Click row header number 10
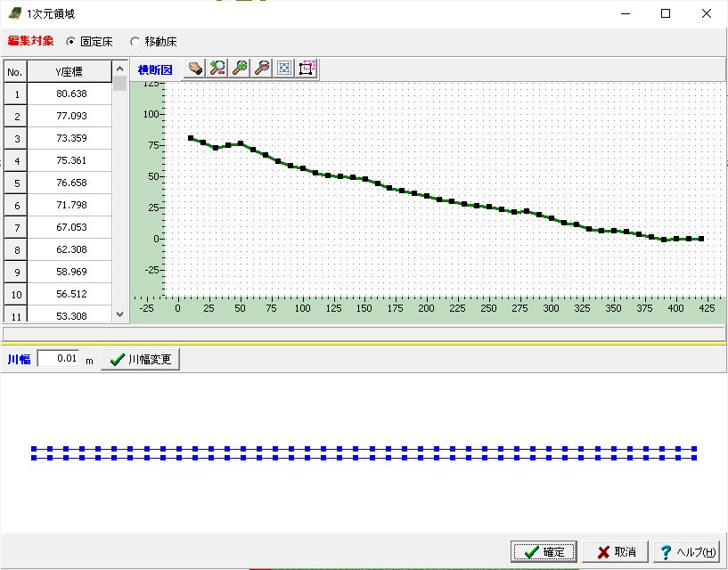The height and width of the screenshot is (570, 728). click(15, 294)
